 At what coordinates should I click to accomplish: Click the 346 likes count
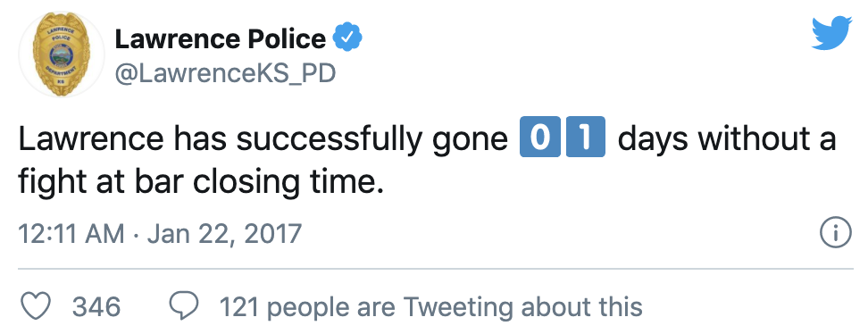(96, 307)
